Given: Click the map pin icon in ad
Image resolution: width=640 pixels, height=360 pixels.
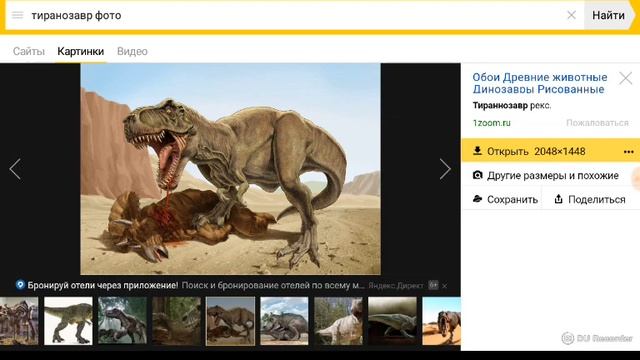Looking at the screenshot, I should tap(20, 284).
